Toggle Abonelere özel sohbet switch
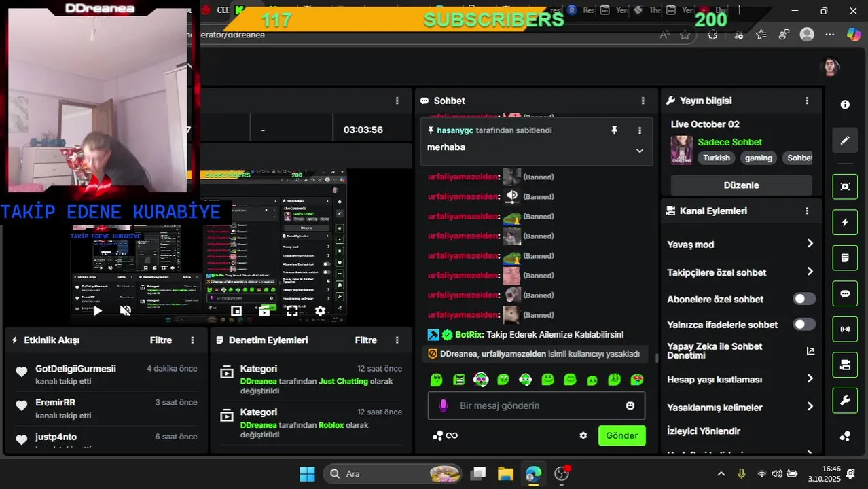The height and width of the screenshot is (489, 868). 804,299
